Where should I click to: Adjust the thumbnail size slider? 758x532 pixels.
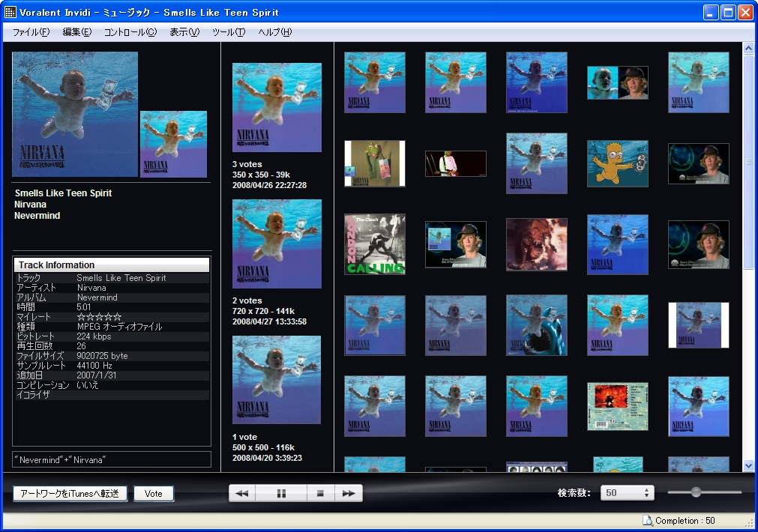696,492
